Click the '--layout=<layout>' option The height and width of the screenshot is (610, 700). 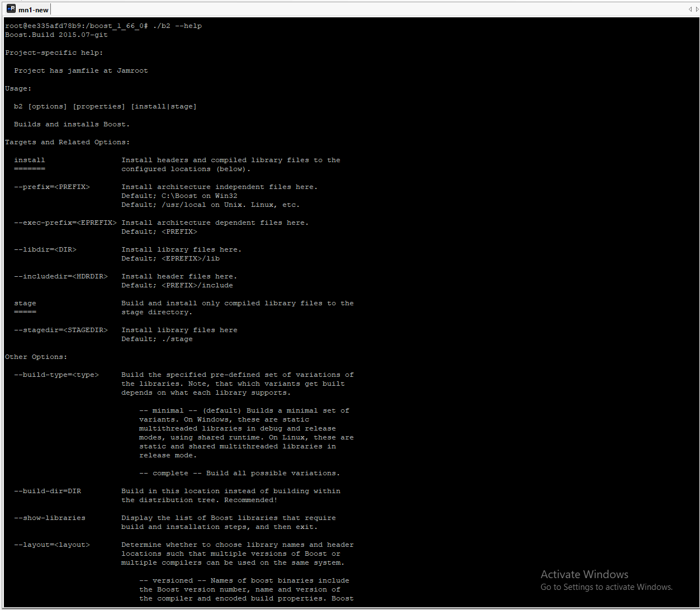pos(52,545)
